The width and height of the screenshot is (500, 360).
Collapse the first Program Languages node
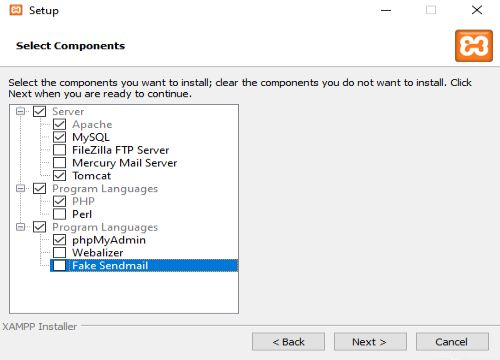20,188
